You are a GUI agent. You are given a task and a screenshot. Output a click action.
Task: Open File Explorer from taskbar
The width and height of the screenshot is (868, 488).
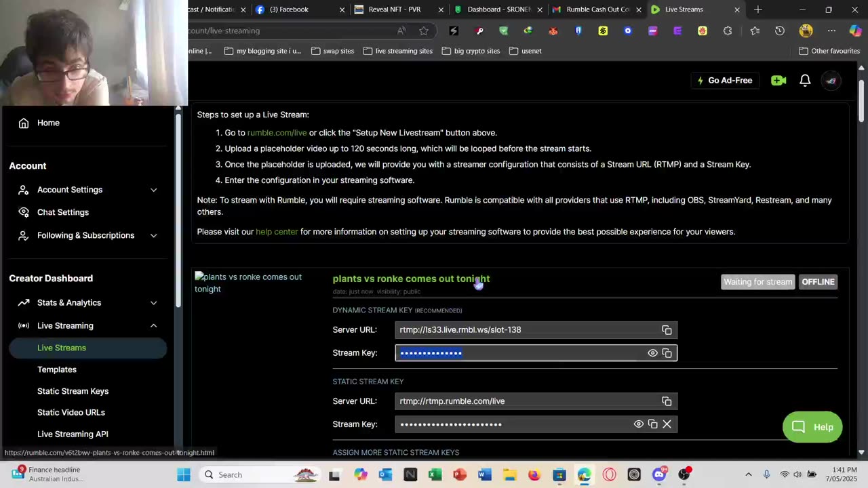509,474
